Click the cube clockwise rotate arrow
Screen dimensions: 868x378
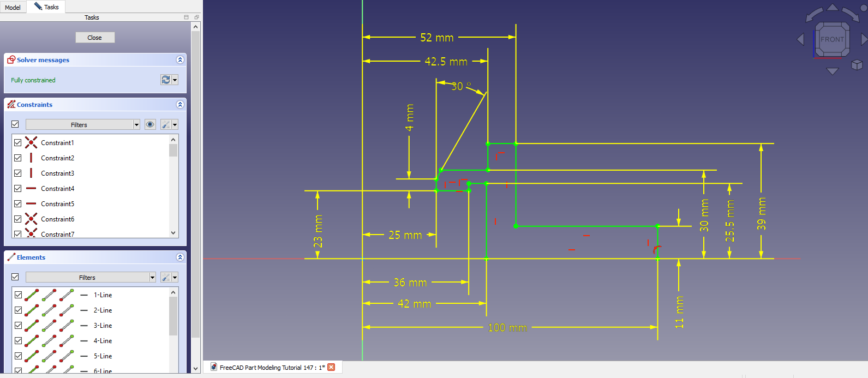tap(851, 14)
